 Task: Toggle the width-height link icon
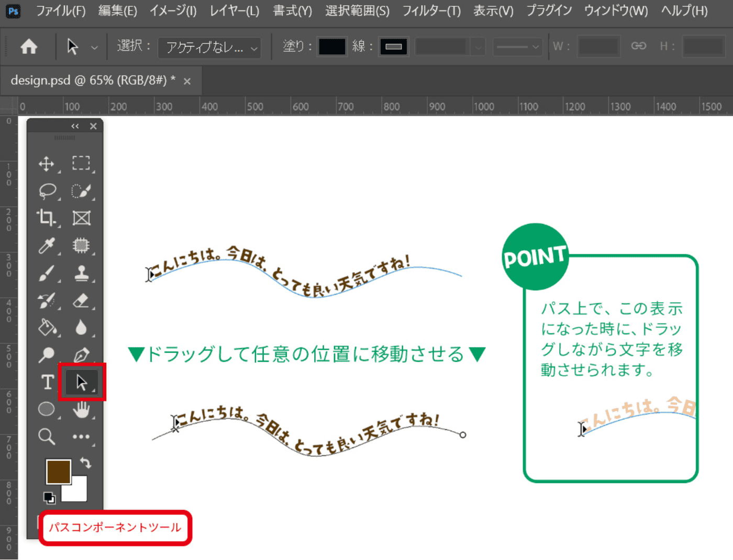pos(638,46)
